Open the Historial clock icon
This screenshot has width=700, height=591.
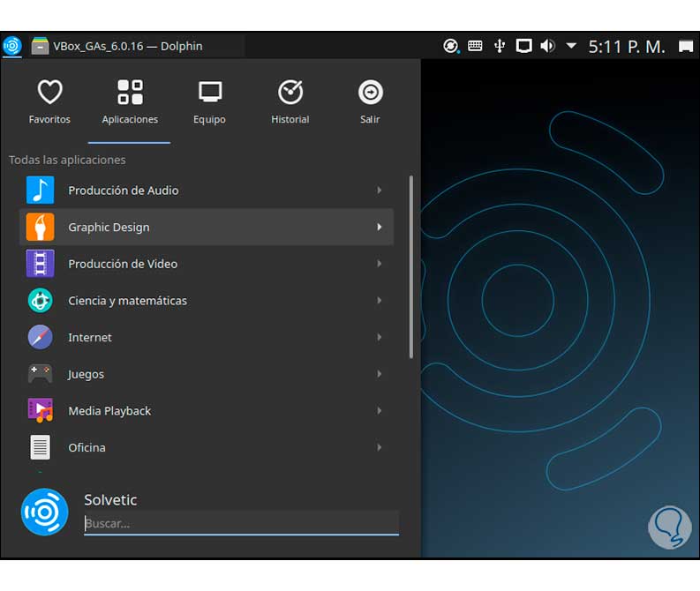click(x=290, y=92)
